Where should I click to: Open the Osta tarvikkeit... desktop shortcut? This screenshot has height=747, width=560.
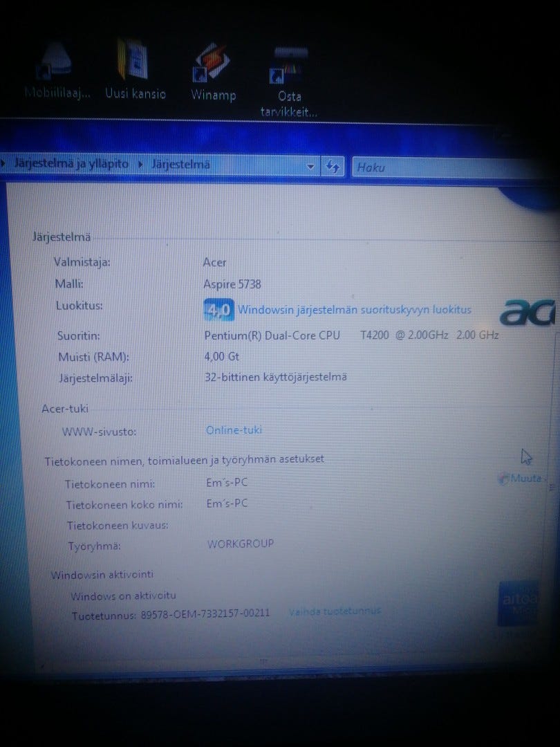point(288,82)
